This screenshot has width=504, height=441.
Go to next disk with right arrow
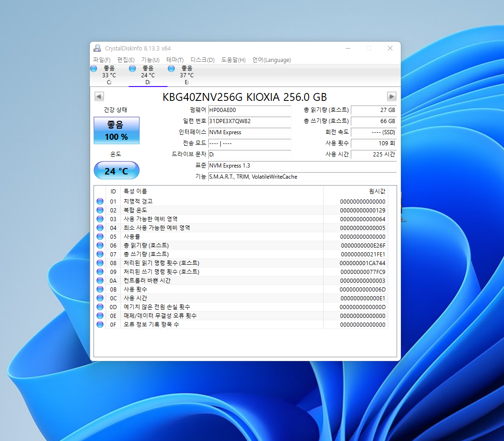[392, 96]
